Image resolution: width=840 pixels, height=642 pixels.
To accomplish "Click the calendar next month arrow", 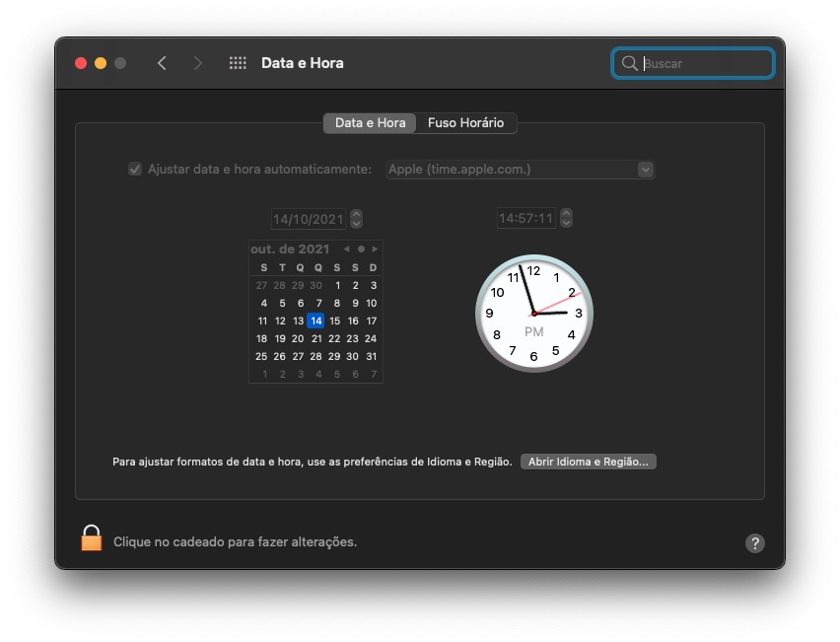I will (375, 250).
